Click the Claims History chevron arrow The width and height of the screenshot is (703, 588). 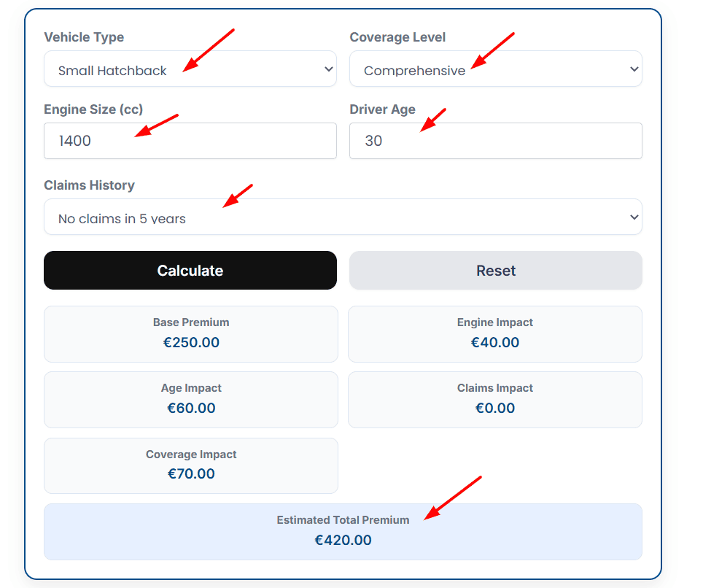[633, 217]
